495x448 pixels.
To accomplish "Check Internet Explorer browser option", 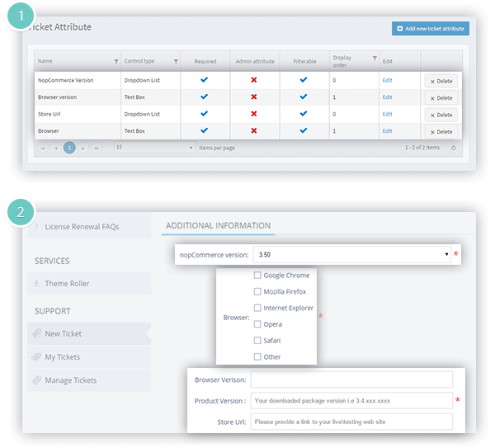I will 257,308.
